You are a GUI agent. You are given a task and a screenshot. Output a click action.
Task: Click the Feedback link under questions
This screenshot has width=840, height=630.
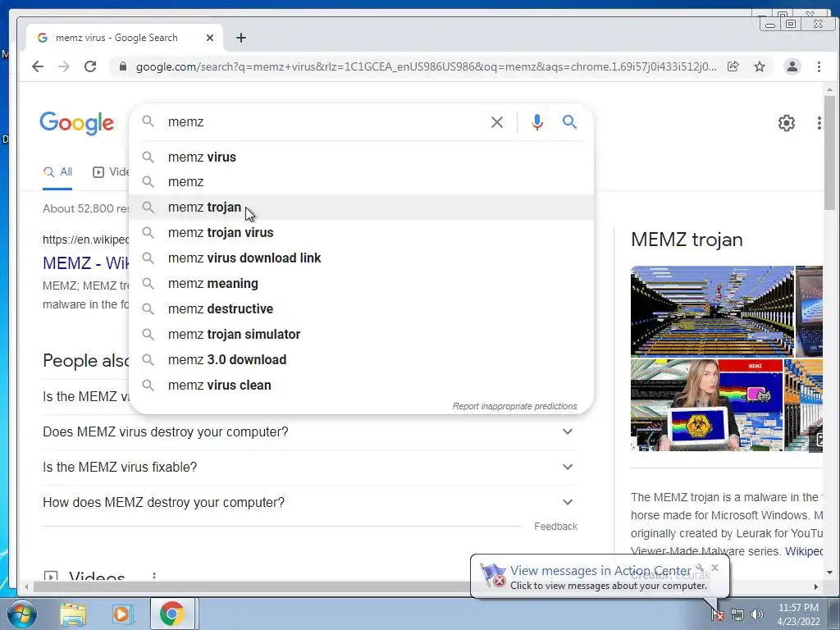555,526
